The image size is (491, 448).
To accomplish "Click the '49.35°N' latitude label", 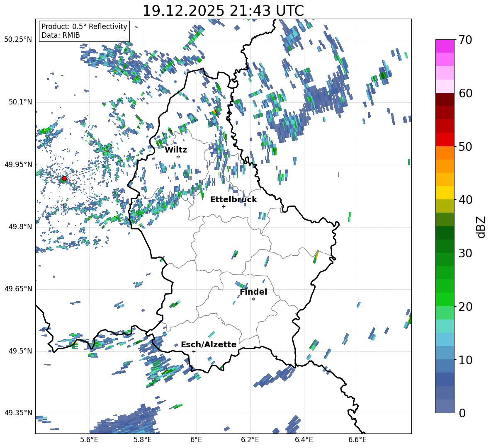I will pos(18,413).
